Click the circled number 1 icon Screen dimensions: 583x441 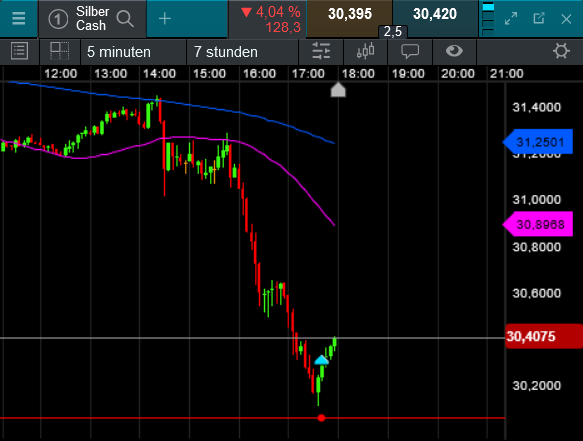pos(58,19)
